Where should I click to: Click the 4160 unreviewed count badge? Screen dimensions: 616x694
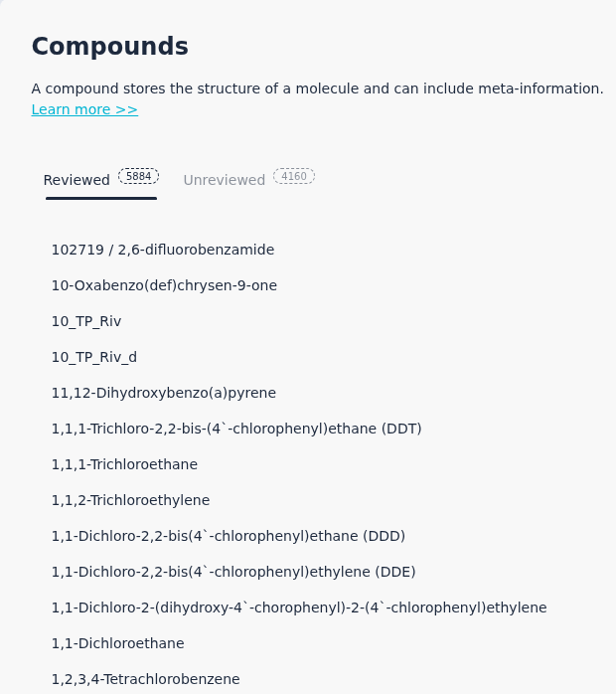(x=294, y=176)
